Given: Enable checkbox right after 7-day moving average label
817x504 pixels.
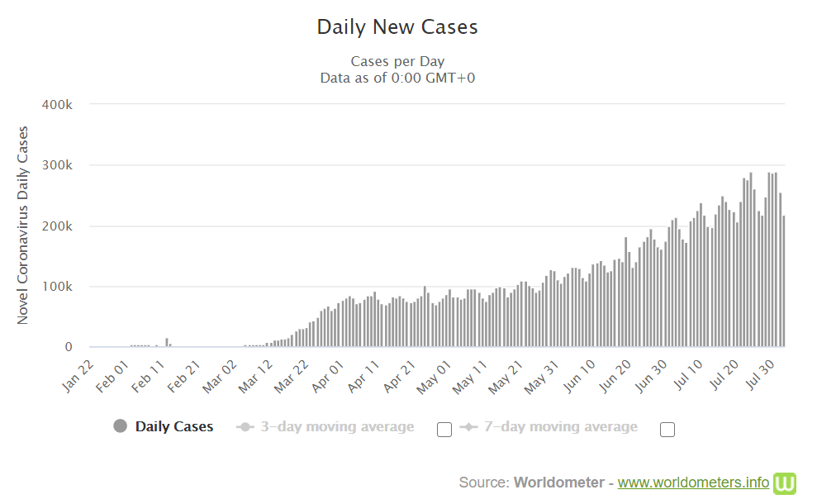Looking at the screenshot, I should 667,429.
